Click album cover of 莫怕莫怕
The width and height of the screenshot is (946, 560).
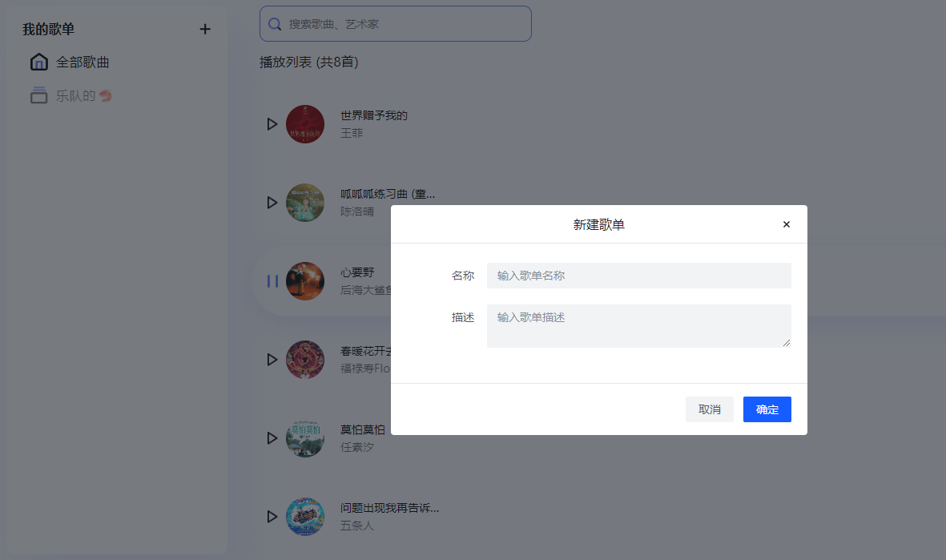pyautogui.click(x=305, y=438)
